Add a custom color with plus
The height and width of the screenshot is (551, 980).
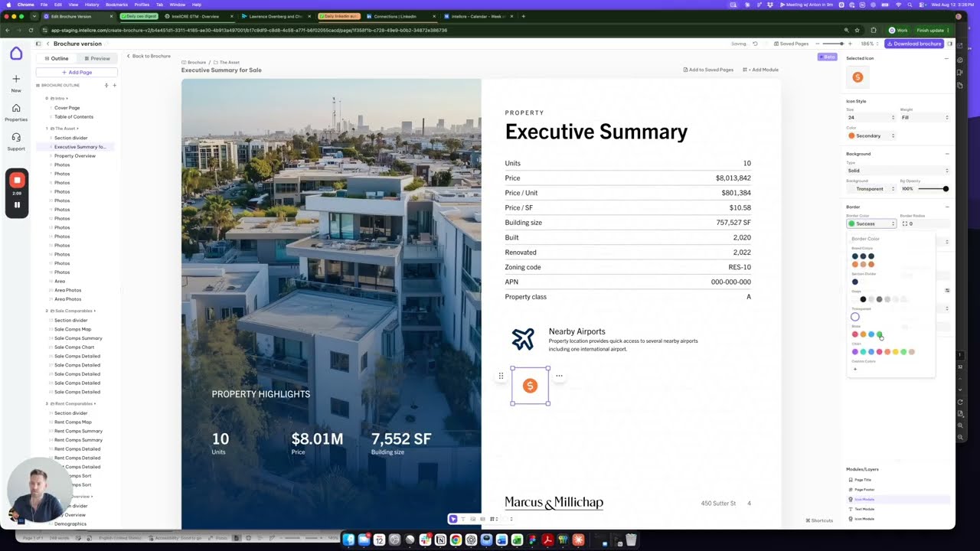[x=855, y=369]
